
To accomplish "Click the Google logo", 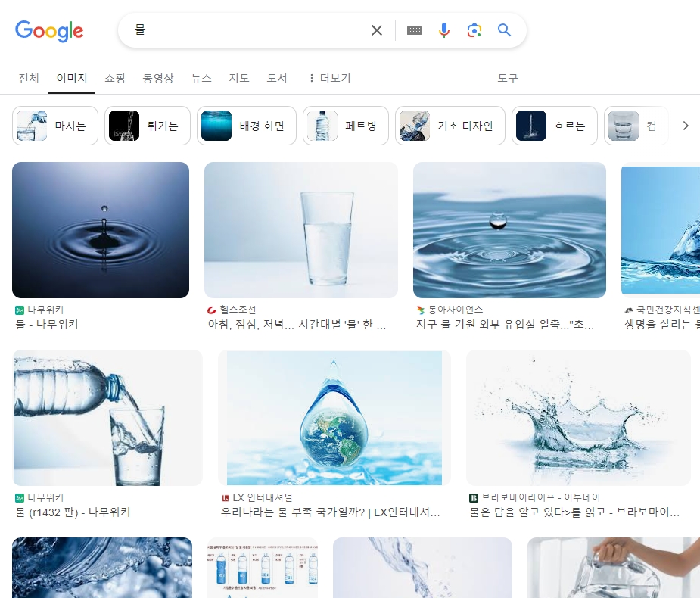I will point(49,31).
